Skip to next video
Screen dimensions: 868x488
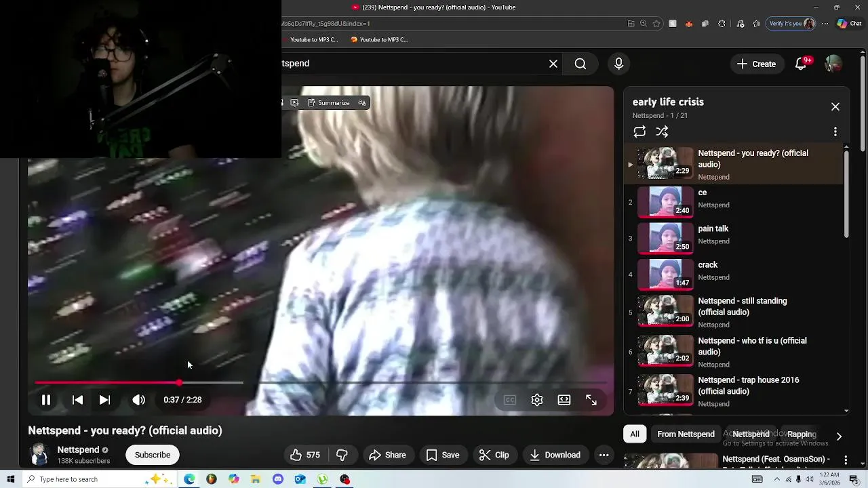(104, 400)
